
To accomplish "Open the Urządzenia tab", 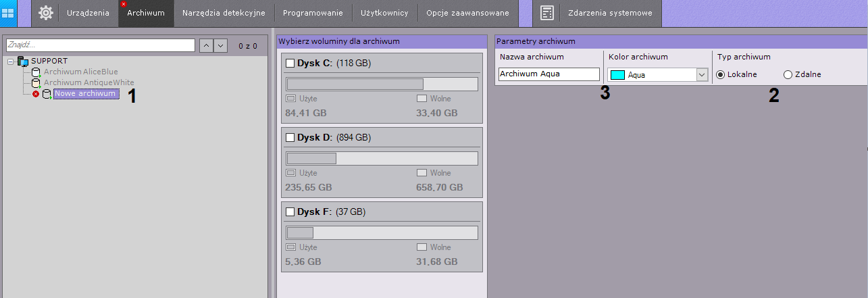I will (88, 13).
